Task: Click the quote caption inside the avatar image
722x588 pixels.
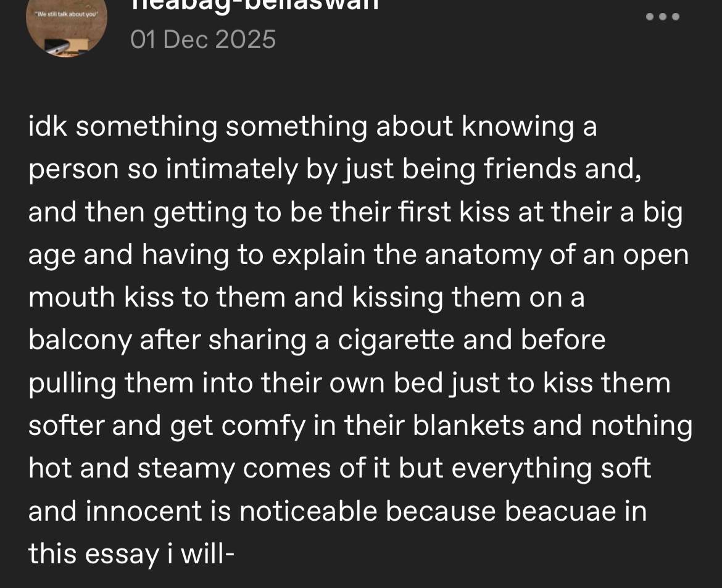Action: (x=67, y=14)
